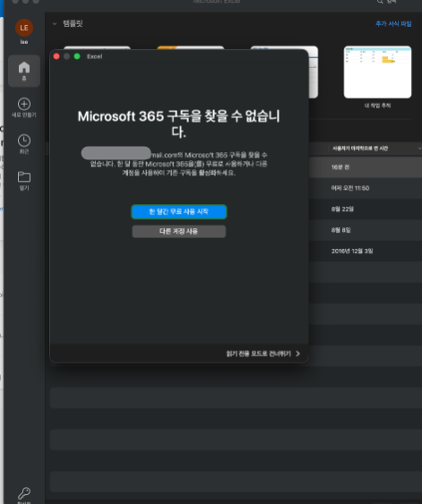
Task: Open the LE account avatar
Action: pyautogui.click(x=24, y=28)
